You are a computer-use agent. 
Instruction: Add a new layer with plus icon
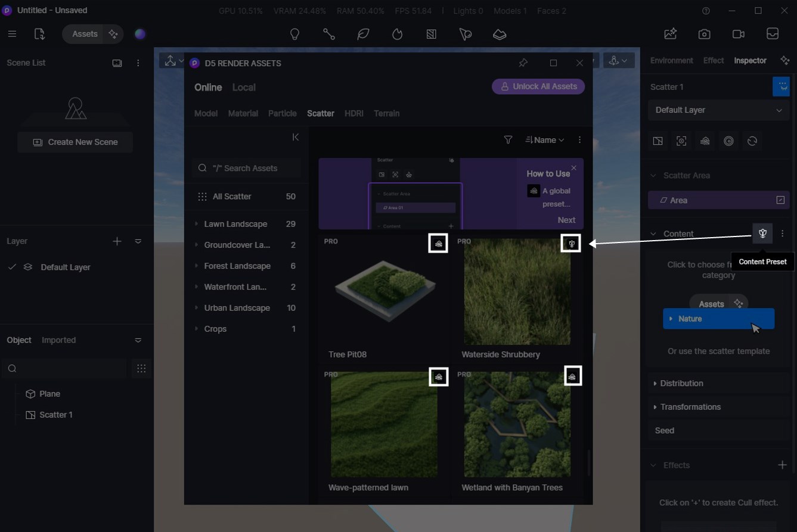(117, 241)
